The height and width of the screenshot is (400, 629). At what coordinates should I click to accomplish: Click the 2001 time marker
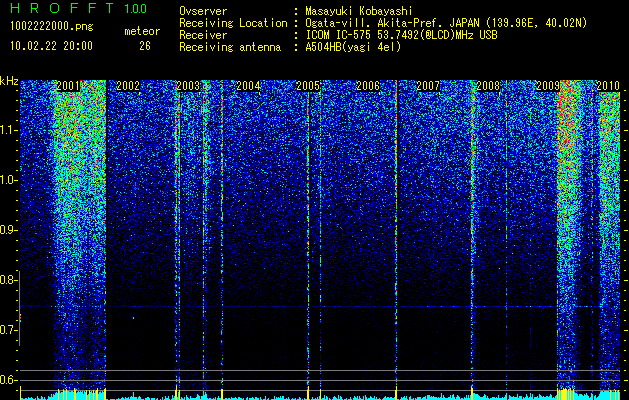click(68, 86)
